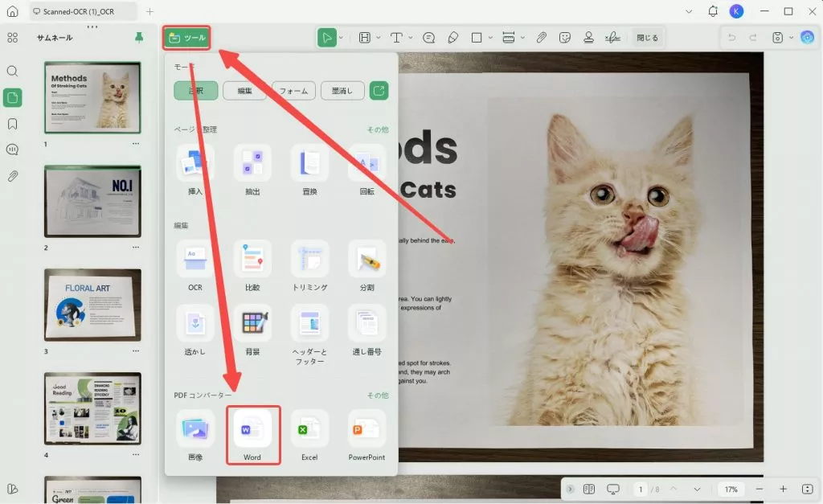
Task: Expand the measurement tool dropdown arrow
Action: point(522,38)
